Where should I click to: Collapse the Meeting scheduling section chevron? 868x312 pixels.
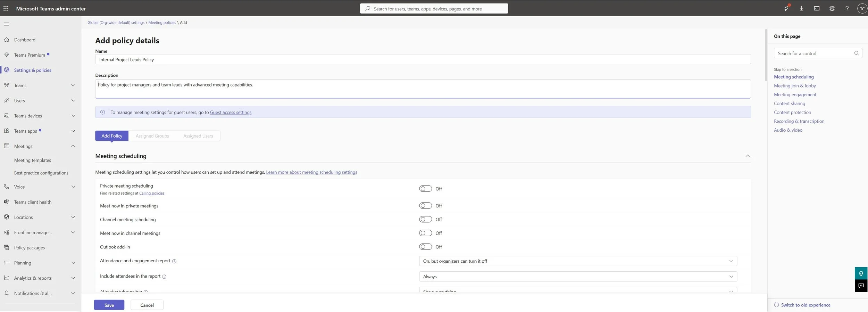point(748,156)
